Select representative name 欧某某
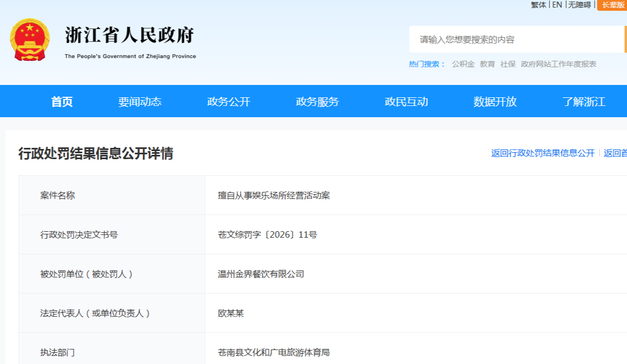 click(231, 313)
